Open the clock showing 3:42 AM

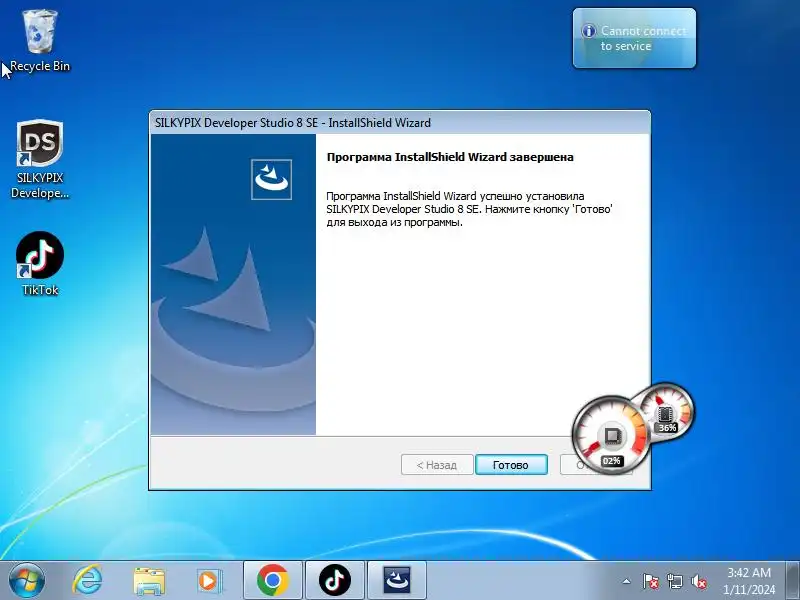click(748, 572)
